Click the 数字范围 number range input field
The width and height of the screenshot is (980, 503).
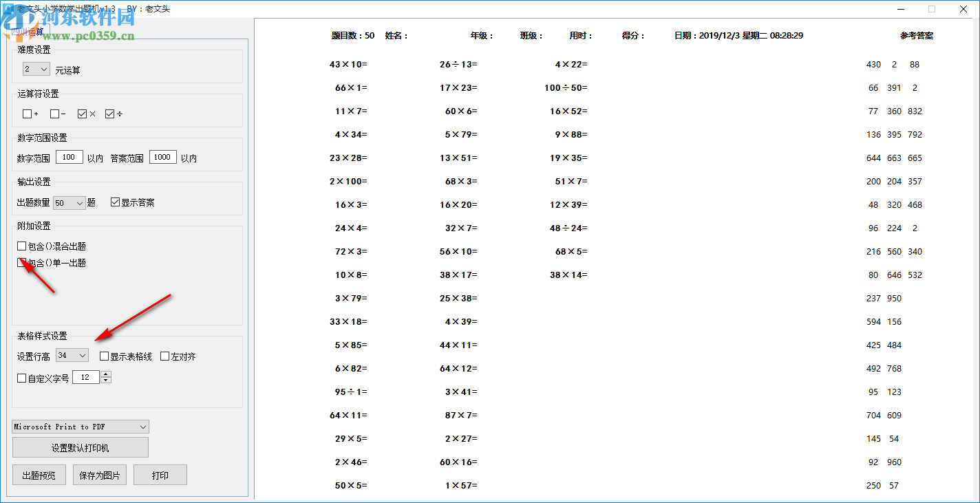coord(69,156)
